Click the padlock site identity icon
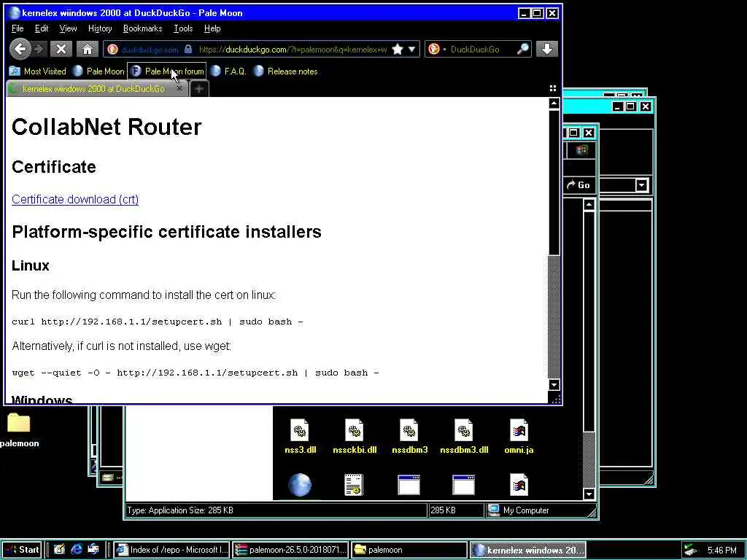747x560 pixels. [188, 49]
